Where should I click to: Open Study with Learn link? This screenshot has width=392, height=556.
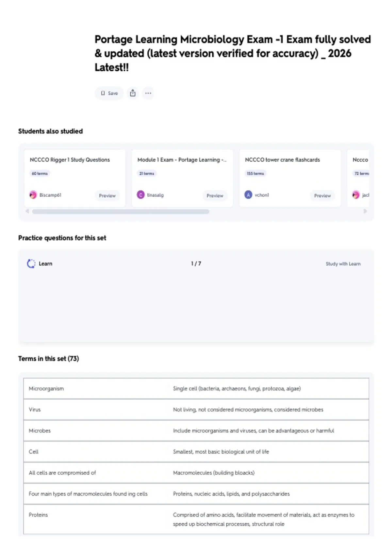click(343, 264)
